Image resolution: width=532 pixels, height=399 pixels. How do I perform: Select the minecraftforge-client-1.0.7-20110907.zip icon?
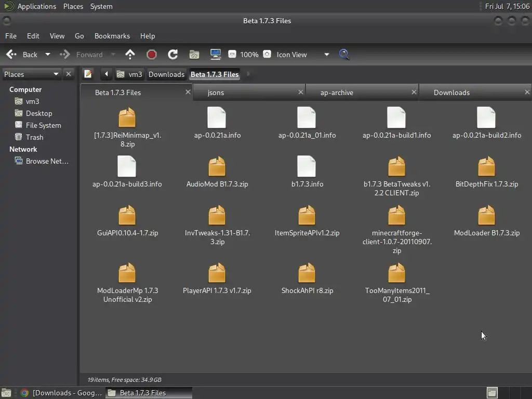click(x=396, y=215)
